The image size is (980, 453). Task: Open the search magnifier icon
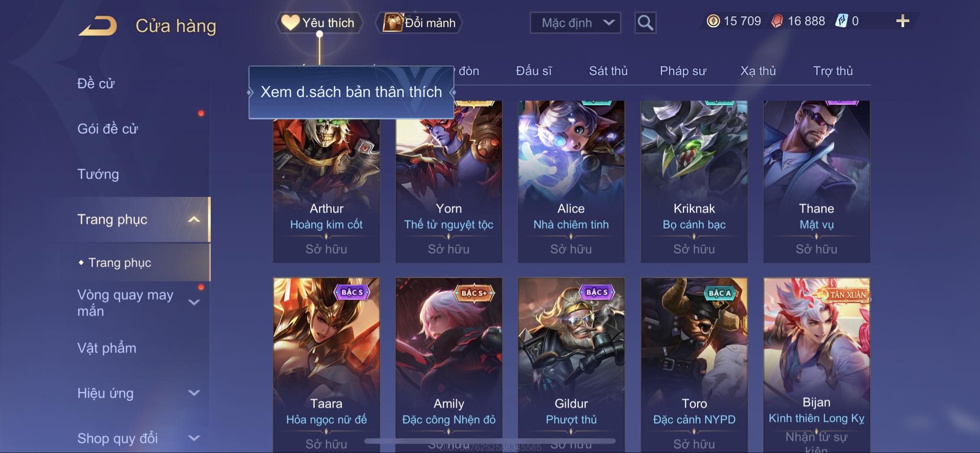[645, 22]
